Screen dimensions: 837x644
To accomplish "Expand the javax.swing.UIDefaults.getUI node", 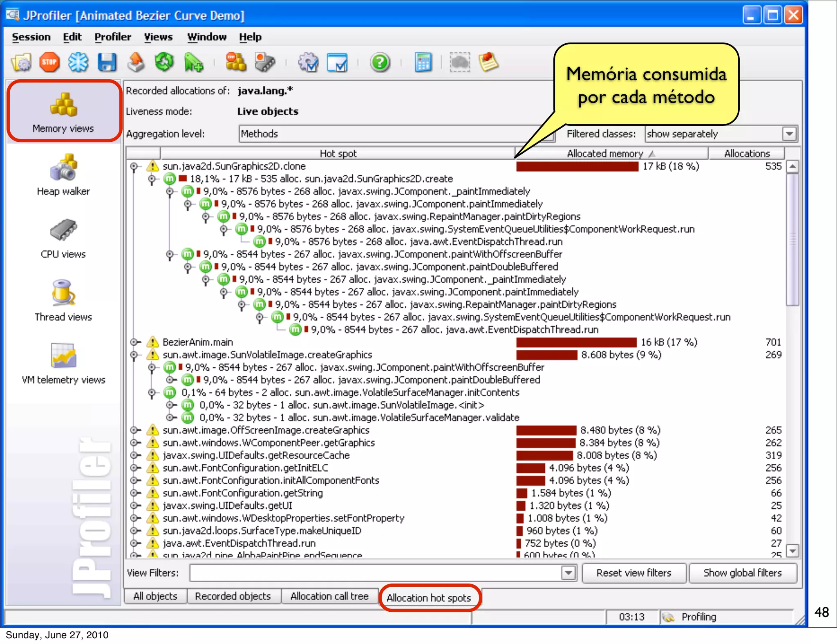I will point(134,505).
